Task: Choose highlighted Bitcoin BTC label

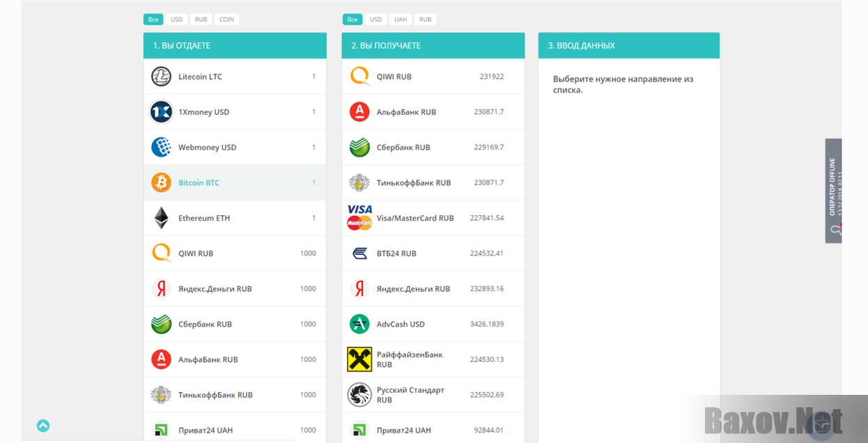Action: click(199, 182)
